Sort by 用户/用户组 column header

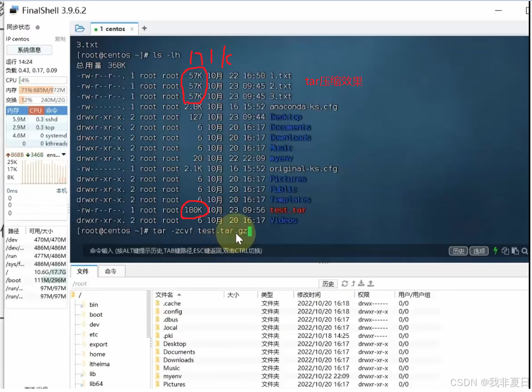(x=414, y=294)
